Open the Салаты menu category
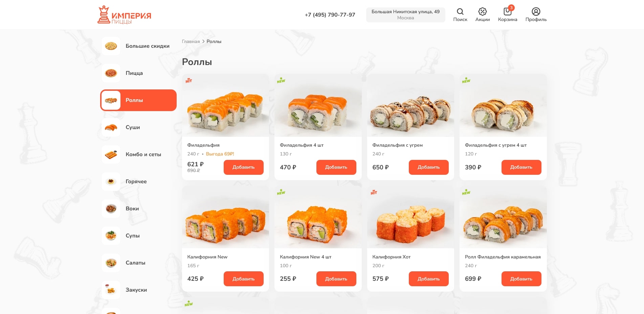The width and height of the screenshot is (644, 314). 138,263
